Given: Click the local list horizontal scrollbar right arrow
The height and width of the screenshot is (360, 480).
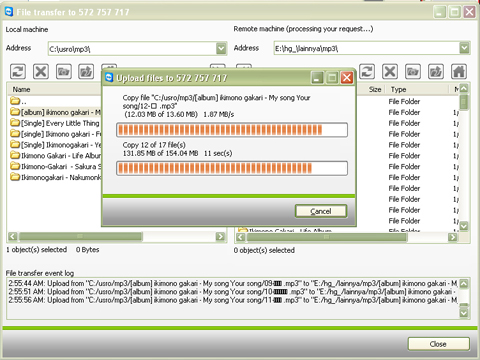Looking at the screenshot, I should [x=220, y=237].
